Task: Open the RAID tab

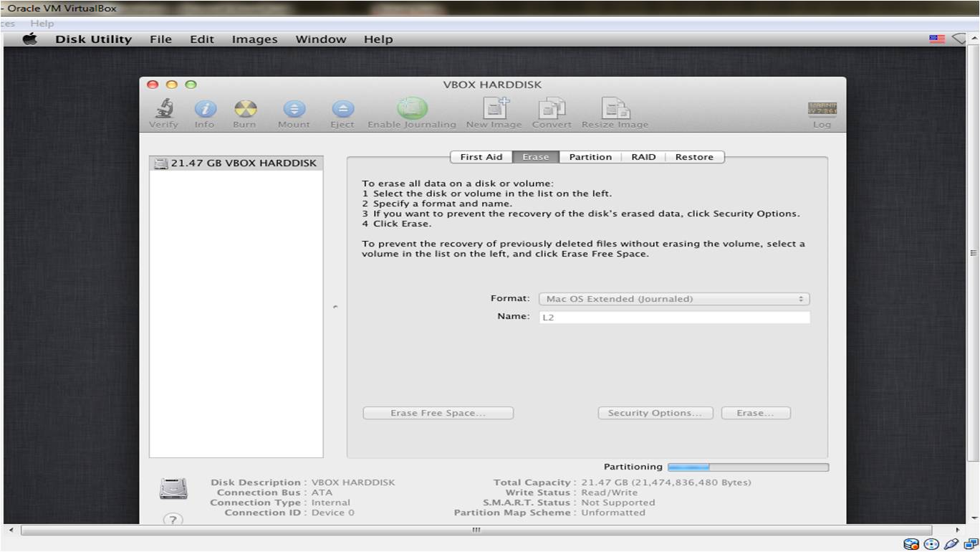Action: click(x=643, y=157)
